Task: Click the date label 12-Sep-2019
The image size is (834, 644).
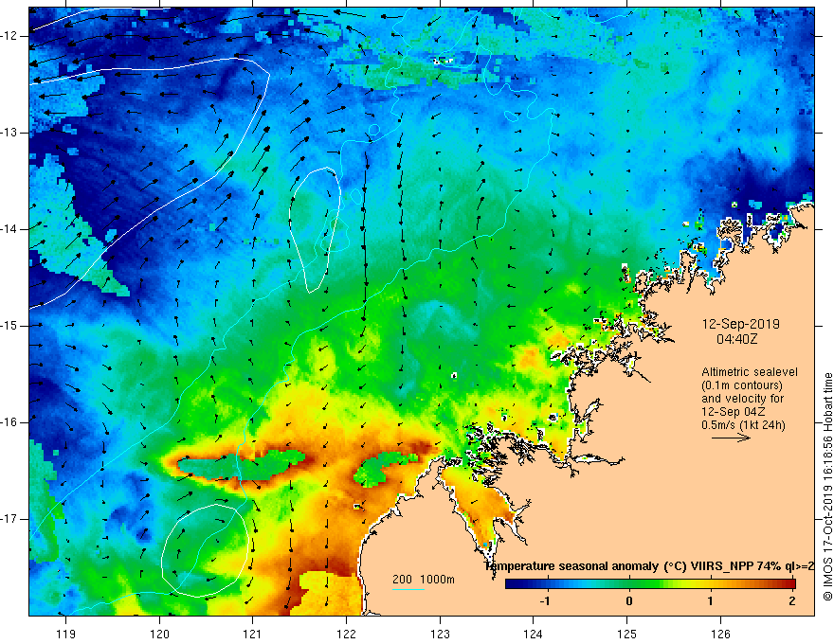Action: (740, 324)
